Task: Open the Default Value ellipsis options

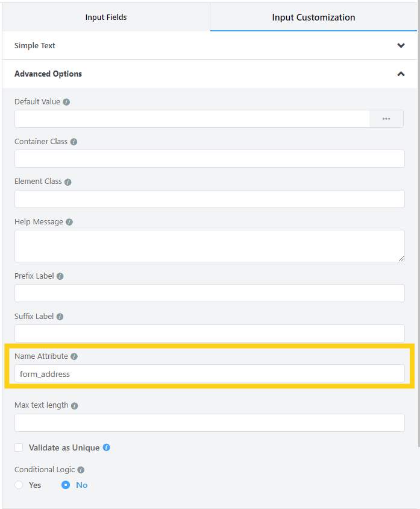Action: point(386,119)
